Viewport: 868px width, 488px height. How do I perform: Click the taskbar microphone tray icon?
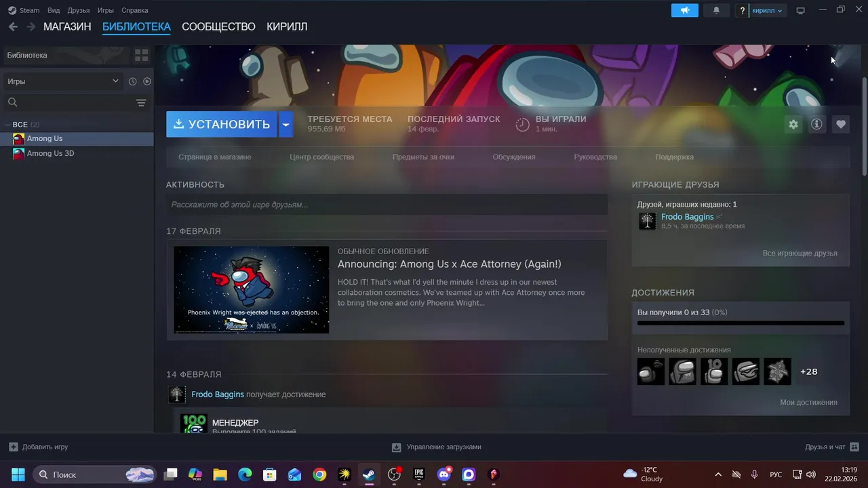754,474
